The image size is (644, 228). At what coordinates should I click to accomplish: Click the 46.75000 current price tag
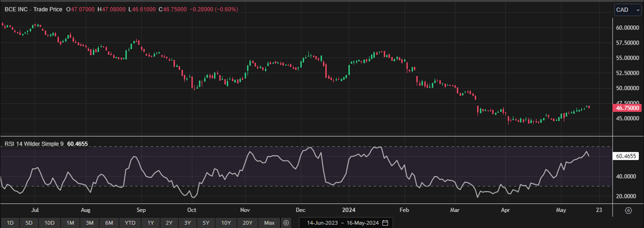coord(627,108)
